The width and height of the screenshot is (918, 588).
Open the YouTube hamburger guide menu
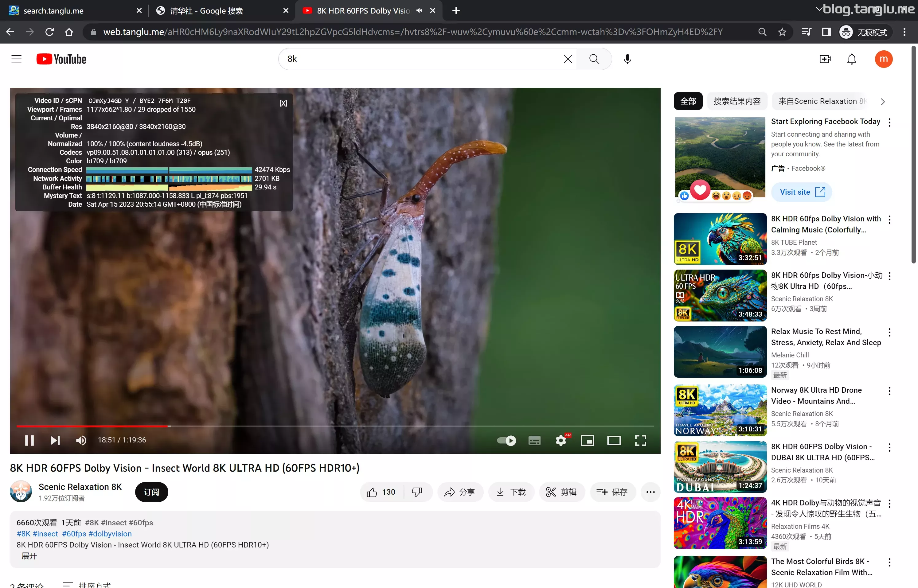pyautogui.click(x=16, y=59)
